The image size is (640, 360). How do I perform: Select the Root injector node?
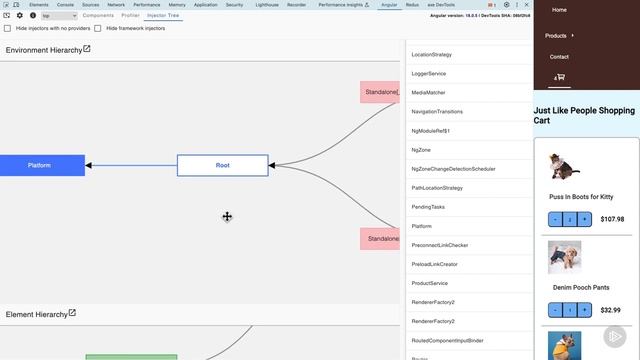223,165
